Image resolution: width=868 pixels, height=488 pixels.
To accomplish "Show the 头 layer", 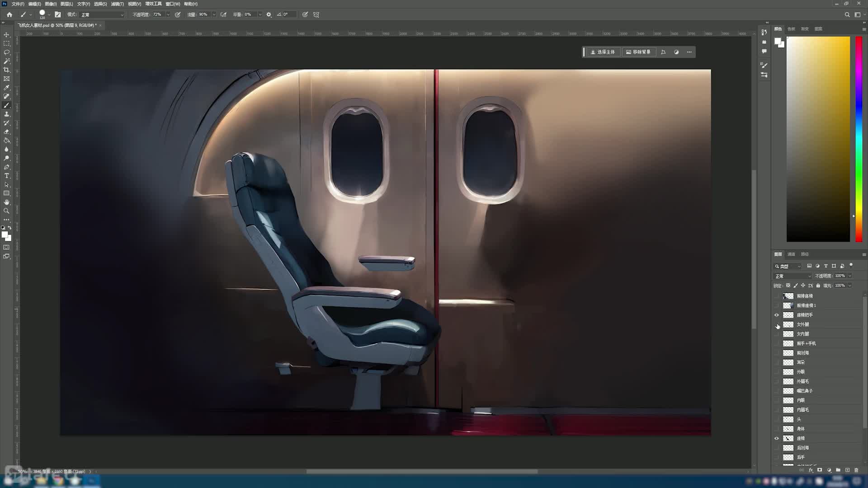I will (777, 419).
